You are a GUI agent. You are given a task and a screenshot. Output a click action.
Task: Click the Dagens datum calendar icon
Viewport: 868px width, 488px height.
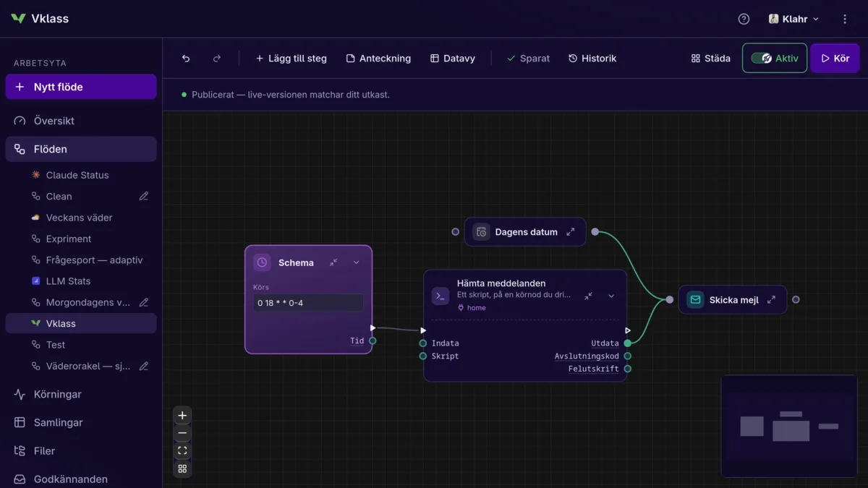click(481, 232)
